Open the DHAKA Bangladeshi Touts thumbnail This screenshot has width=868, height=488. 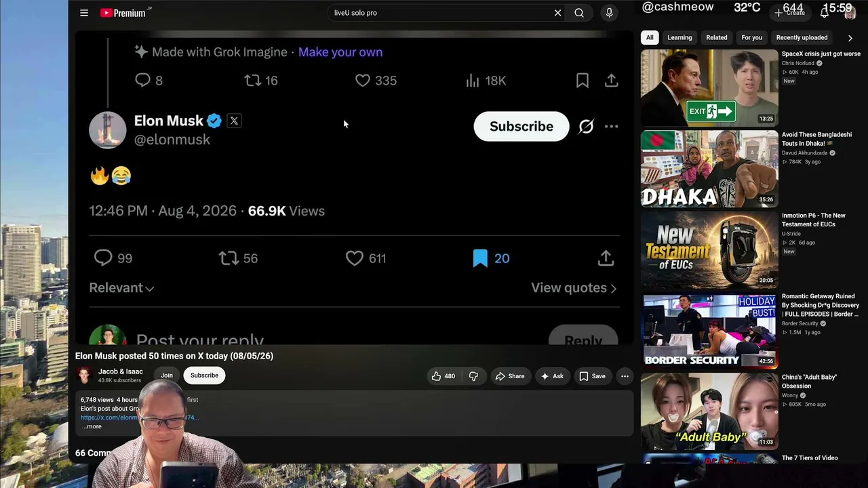pyautogui.click(x=709, y=169)
